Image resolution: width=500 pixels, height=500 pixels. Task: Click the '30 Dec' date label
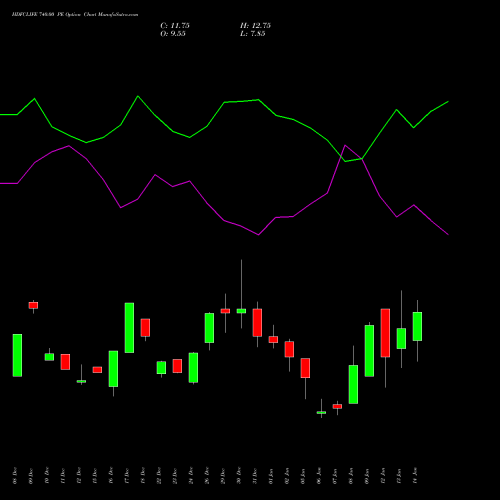point(239,476)
